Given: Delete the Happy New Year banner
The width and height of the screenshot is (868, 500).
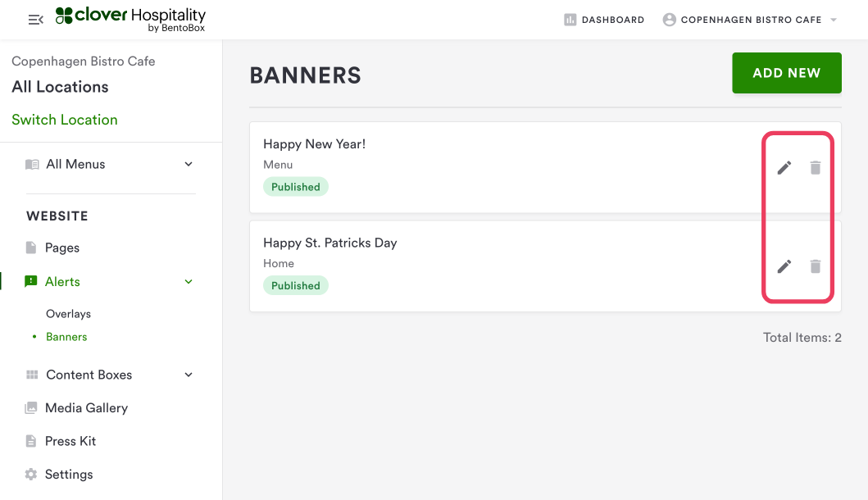Looking at the screenshot, I should click(x=815, y=168).
